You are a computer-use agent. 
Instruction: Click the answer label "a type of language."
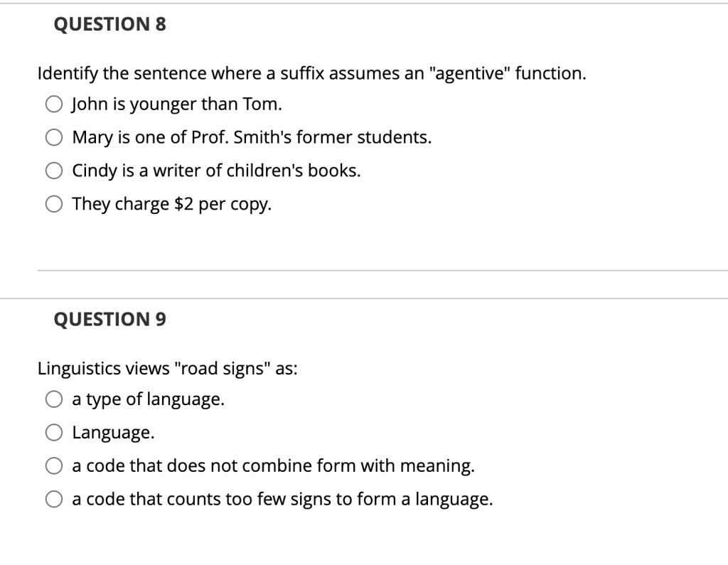[x=147, y=399]
